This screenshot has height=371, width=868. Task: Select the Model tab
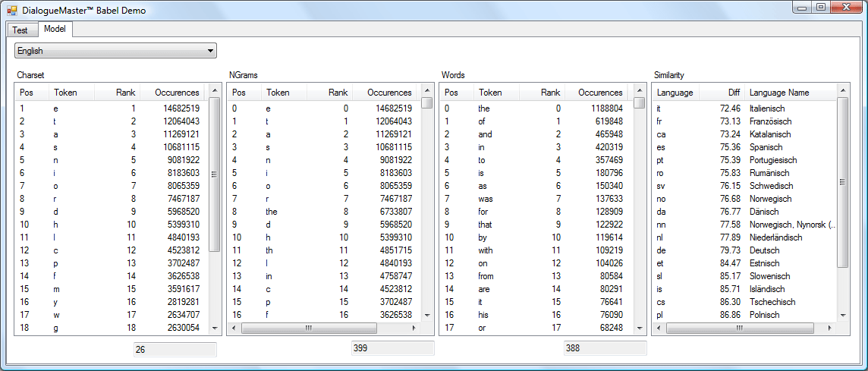(55, 29)
